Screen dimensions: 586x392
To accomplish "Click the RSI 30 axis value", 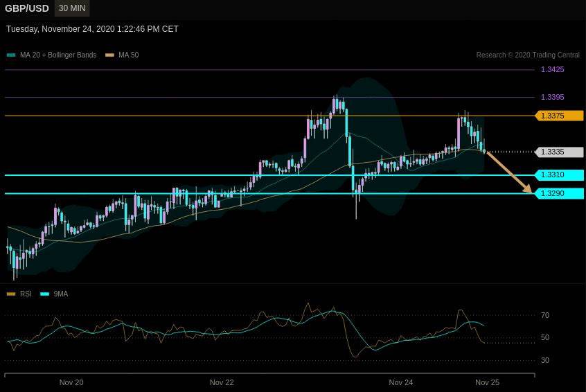I will tap(545, 360).
